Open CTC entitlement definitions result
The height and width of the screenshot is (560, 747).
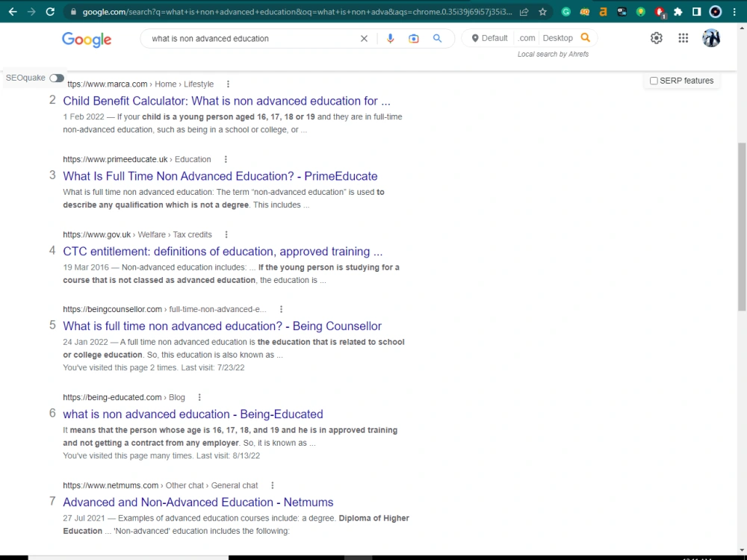[x=223, y=252]
